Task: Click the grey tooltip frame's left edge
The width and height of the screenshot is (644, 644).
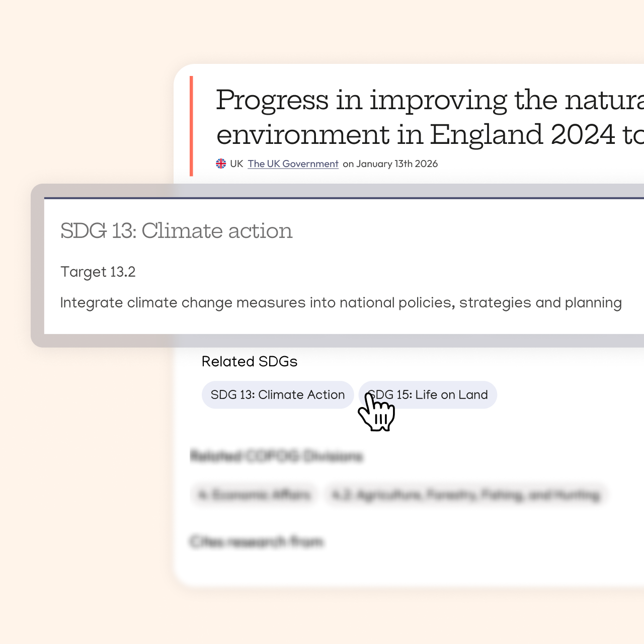Action: (37, 266)
